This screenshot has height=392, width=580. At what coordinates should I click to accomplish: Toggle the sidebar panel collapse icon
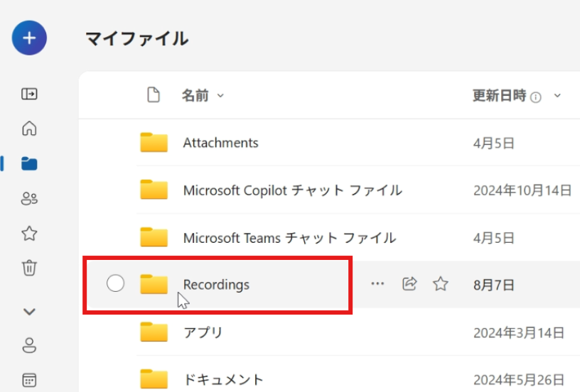29,94
